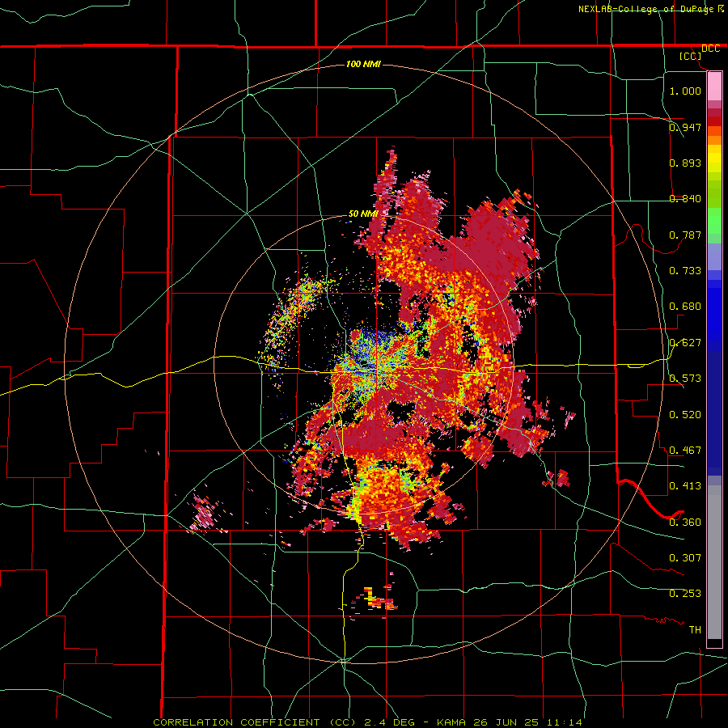
Task: Click the 0.733 legend value
Action: point(685,270)
